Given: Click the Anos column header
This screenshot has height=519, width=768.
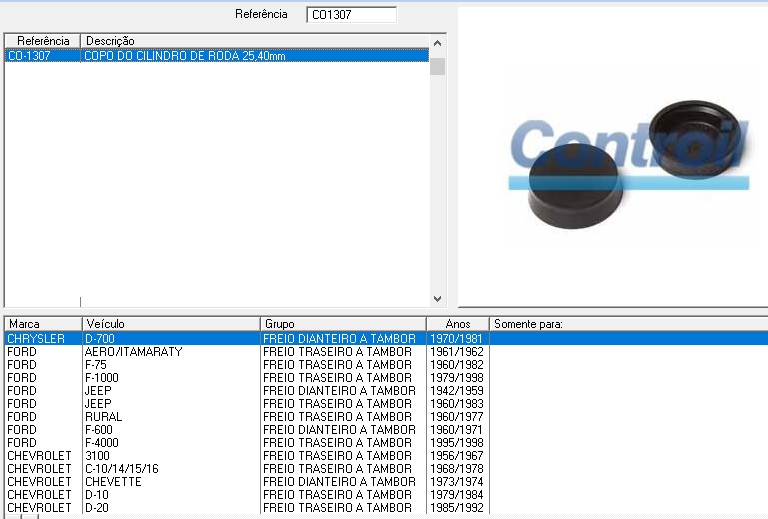Looking at the screenshot, I should click(x=457, y=324).
